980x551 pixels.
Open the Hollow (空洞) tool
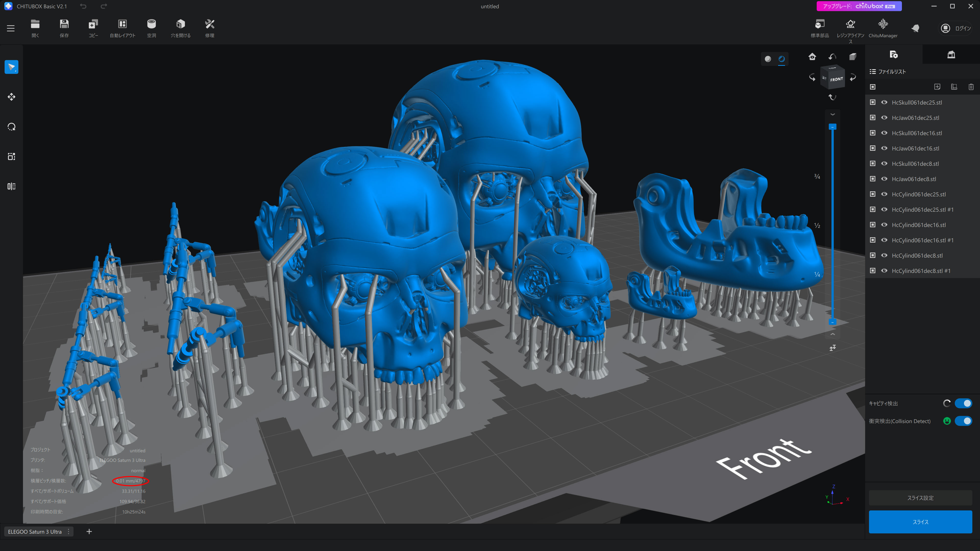point(151,28)
